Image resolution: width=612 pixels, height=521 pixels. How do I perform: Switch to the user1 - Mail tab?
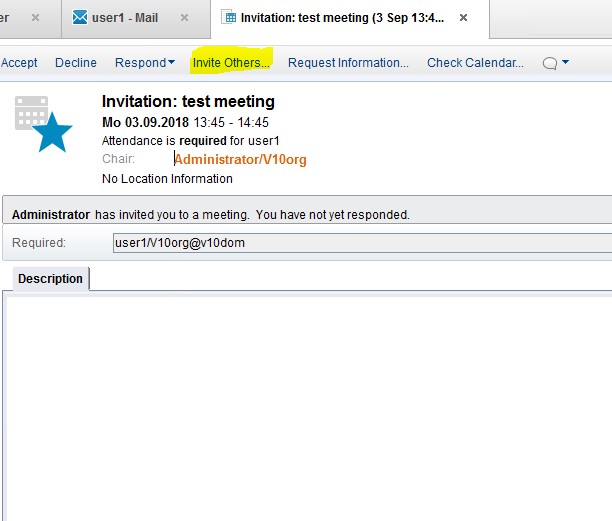pyautogui.click(x=124, y=18)
